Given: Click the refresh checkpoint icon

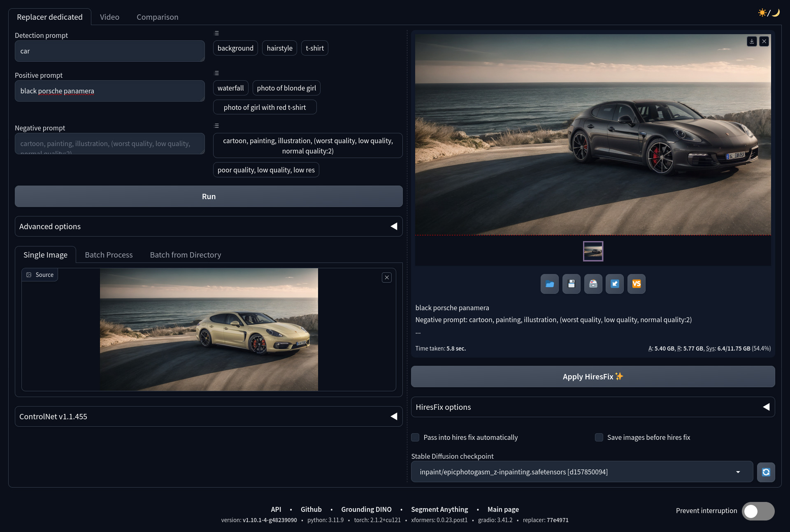Looking at the screenshot, I should point(766,472).
